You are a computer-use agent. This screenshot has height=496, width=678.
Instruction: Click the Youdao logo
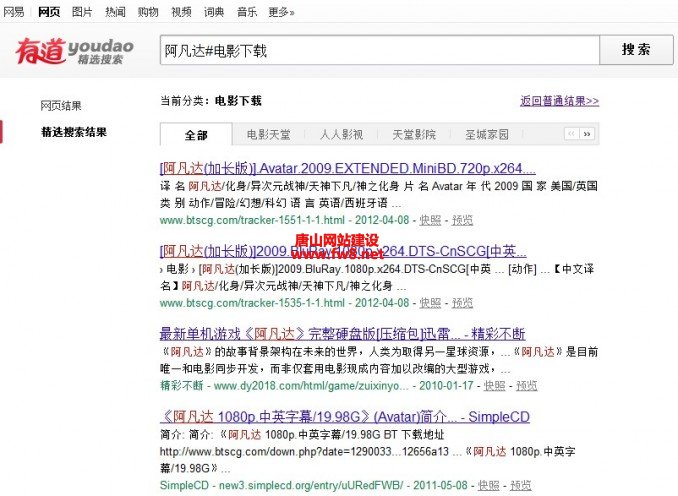tap(74, 51)
